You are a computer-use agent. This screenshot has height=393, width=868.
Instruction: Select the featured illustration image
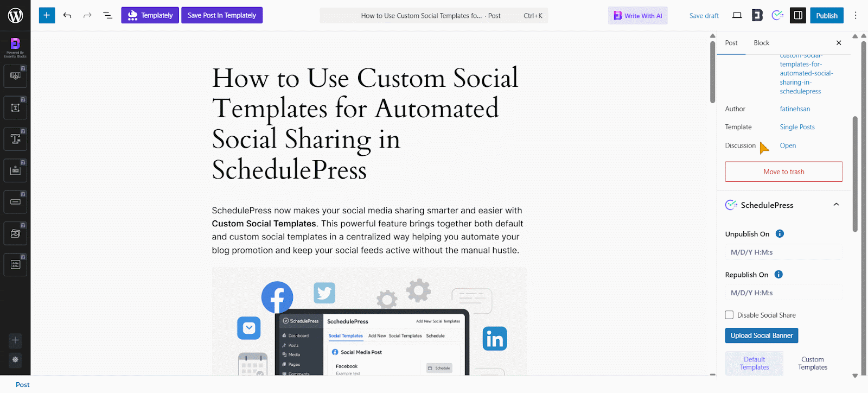(x=369, y=321)
